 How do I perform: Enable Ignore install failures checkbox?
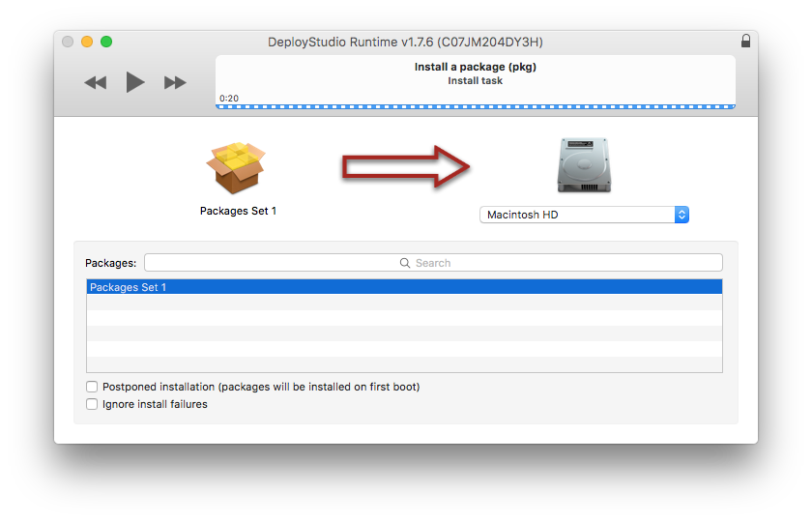pos(92,404)
